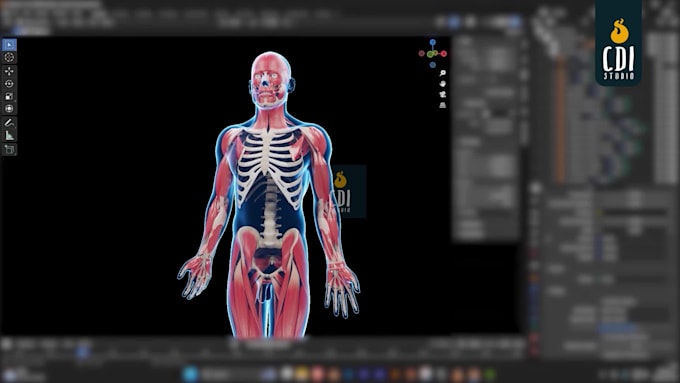The width and height of the screenshot is (680, 383).
Task: Click the dim red negative X gizmo dot
Action: (x=422, y=53)
